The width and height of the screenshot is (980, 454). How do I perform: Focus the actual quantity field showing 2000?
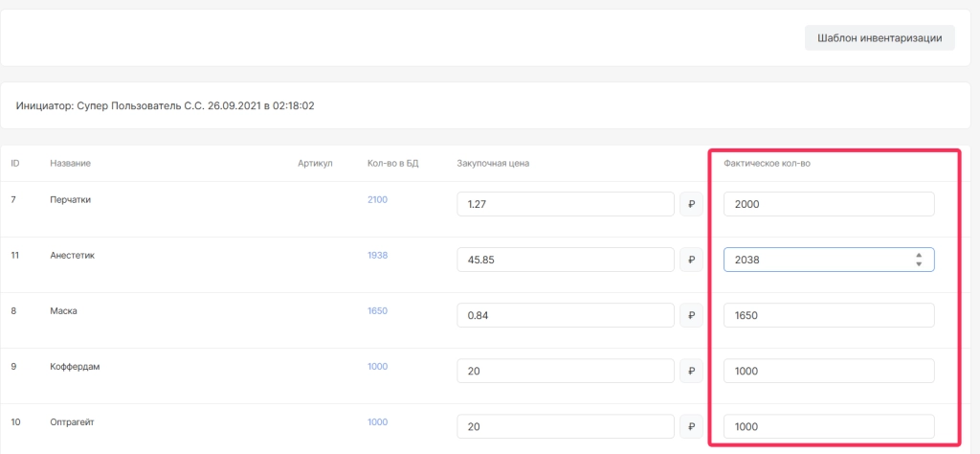(828, 204)
